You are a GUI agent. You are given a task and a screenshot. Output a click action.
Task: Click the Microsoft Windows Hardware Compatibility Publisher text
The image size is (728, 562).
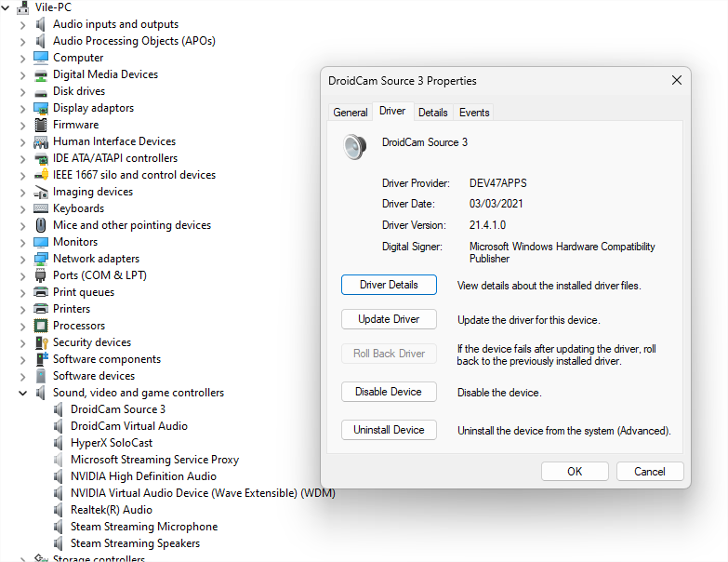562,253
